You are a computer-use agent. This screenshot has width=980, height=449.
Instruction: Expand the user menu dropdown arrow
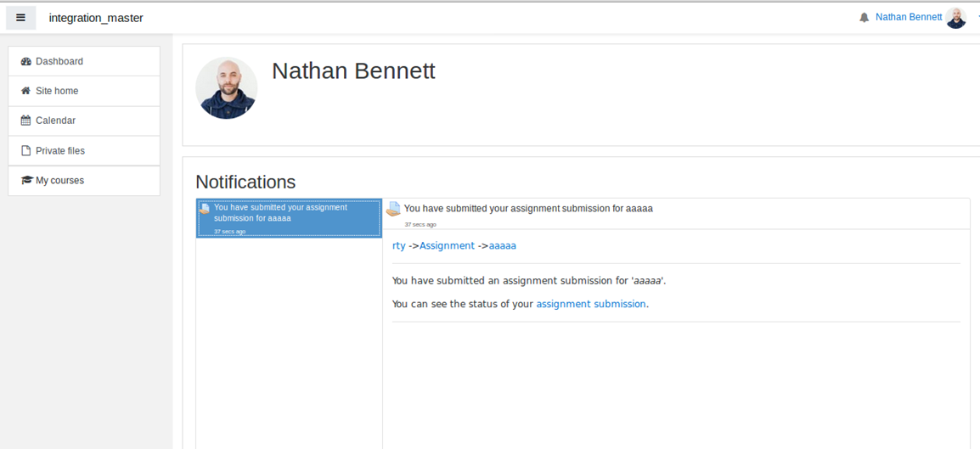click(x=977, y=18)
